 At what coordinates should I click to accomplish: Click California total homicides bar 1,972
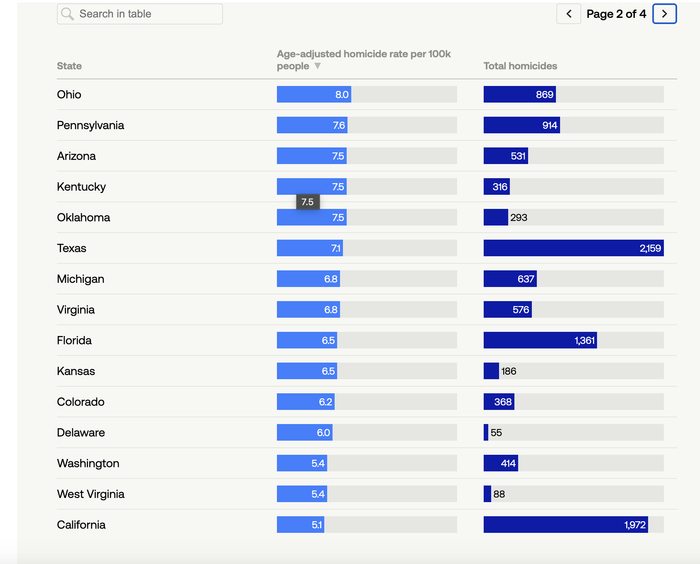point(565,525)
